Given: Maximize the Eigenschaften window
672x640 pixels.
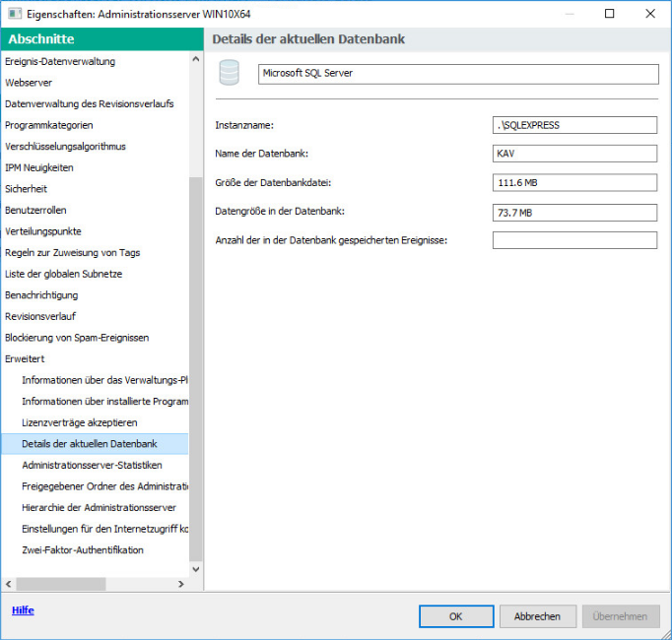Looking at the screenshot, I should [609, 14].
